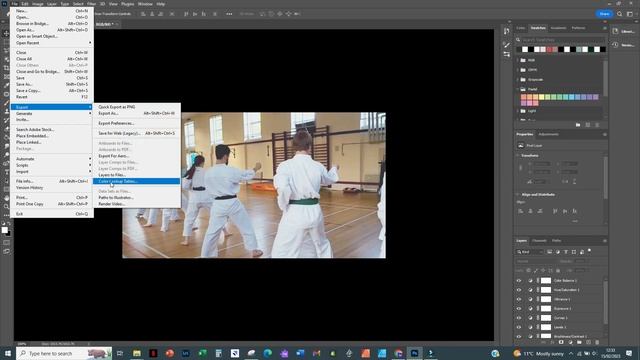
Task: Choose Layers to Files option
Action: tap(136, 175)
